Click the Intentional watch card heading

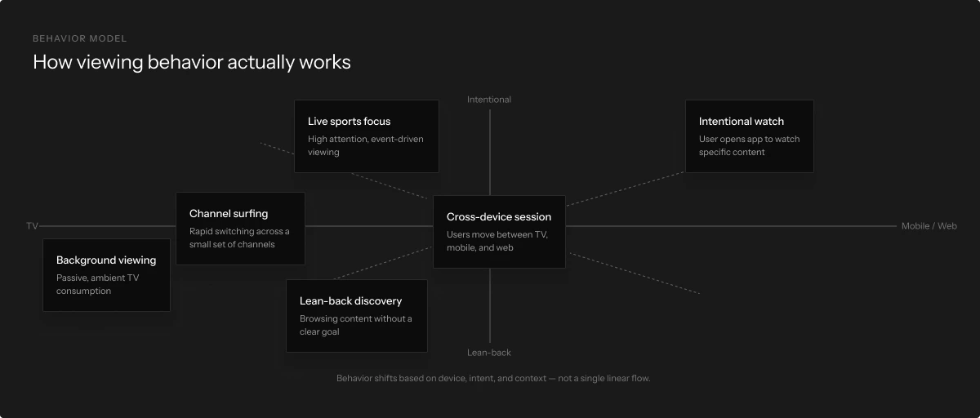[x=741, y=122]
